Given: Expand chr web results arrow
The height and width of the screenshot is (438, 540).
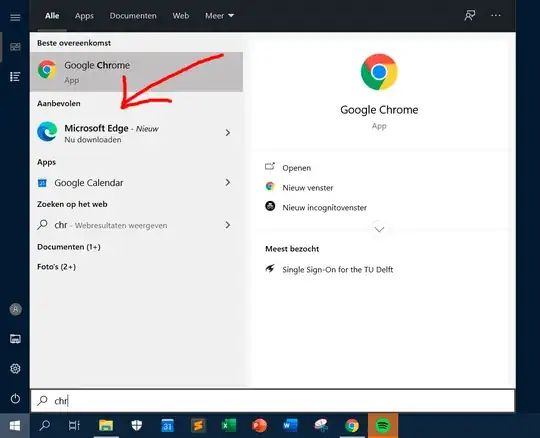Looking at the screenshot, I should 228,225.
